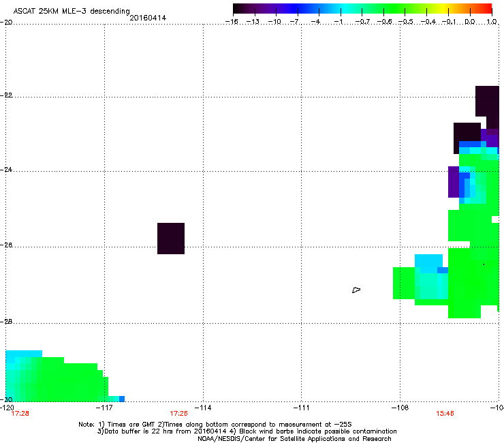Click the 0.0 color scale label
The image size is (504, 443).
coord(470,22)
